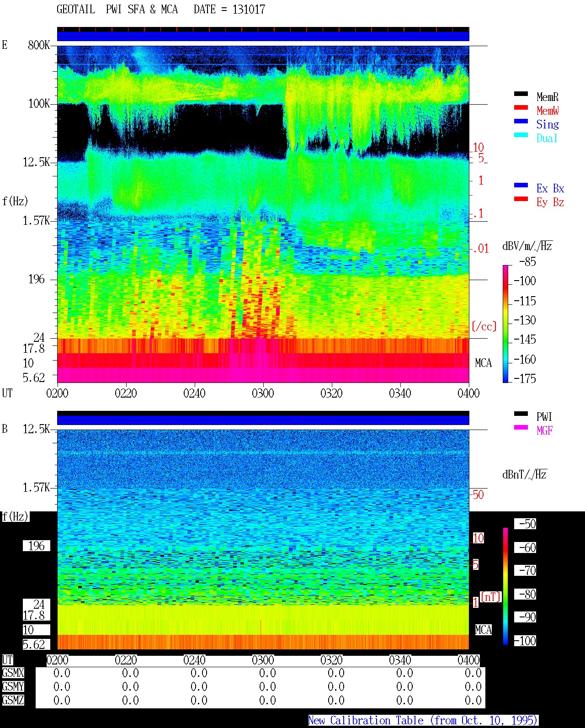Click the MCA label beside the B panel

[x=483, y=630]
